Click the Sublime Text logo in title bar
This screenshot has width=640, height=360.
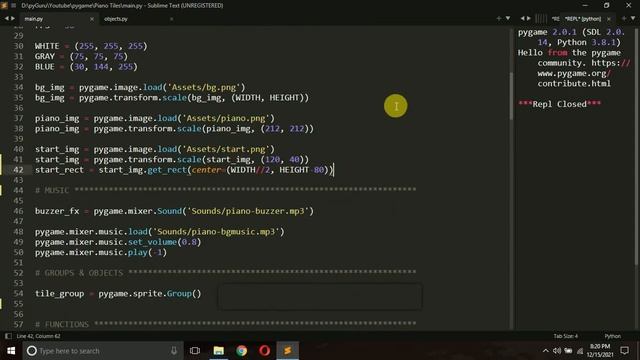click(x=4, y=5)
